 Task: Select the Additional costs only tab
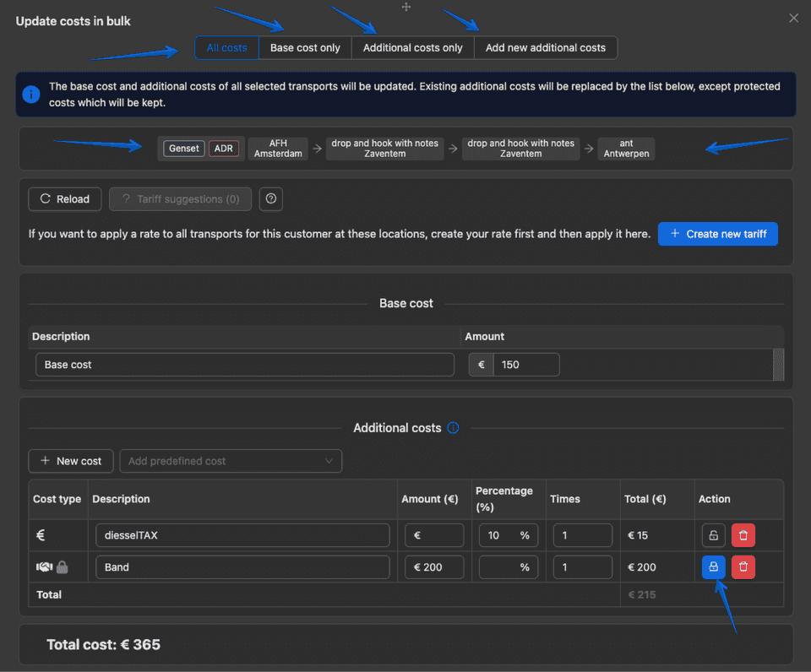click(413, 47)
